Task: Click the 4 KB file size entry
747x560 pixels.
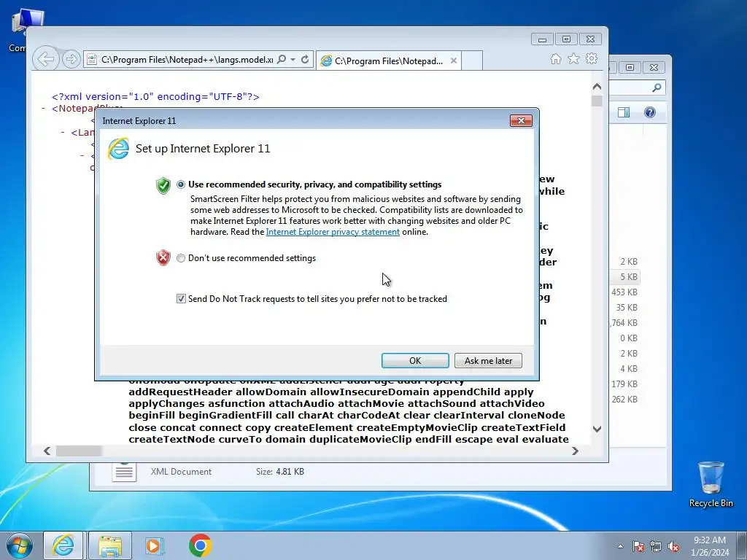Action: point(628,368)
